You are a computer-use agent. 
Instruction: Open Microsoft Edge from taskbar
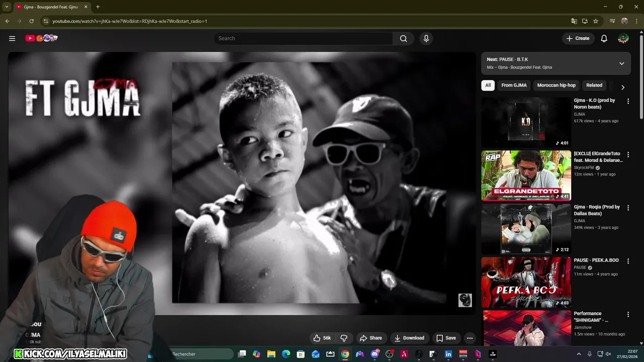pyautogui.click(x=286, y=354)
